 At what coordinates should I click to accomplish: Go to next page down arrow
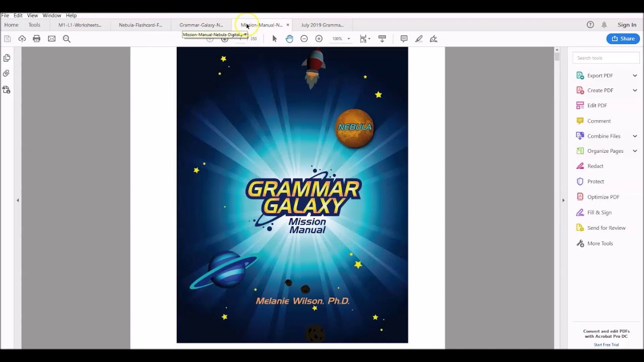pos(225,39)
